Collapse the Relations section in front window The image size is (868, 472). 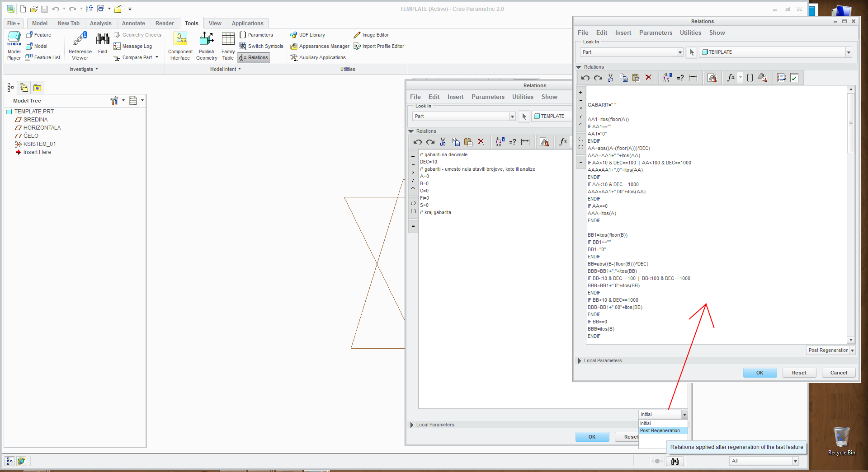579,67
